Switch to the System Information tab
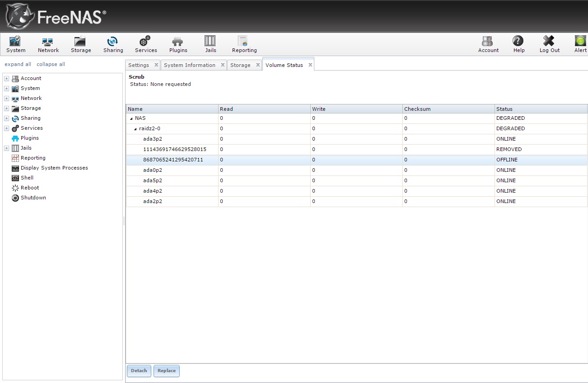 pos(190,65)
